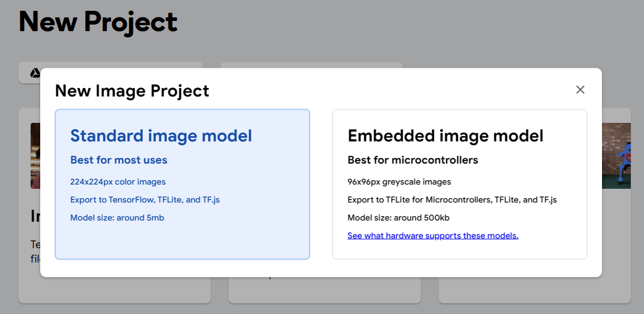This screenshot has height=314, width=644.
Task: Close the New Image Project dialog
Action: (x=580, y=90)
